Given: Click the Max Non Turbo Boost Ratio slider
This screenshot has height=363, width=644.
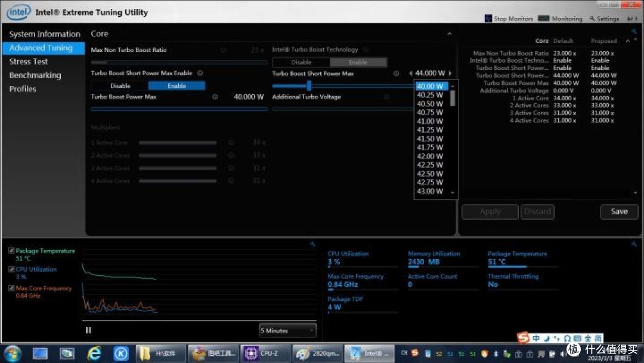Looking at the screenshot, I should 179,62.
